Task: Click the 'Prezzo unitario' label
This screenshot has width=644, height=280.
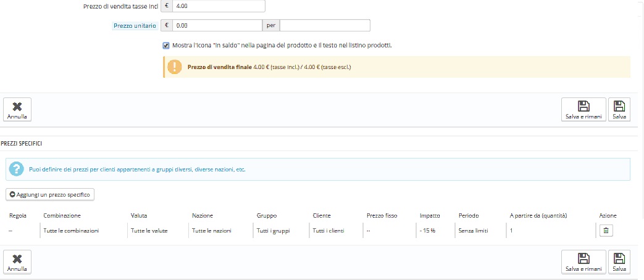Action: click(134, 26)
